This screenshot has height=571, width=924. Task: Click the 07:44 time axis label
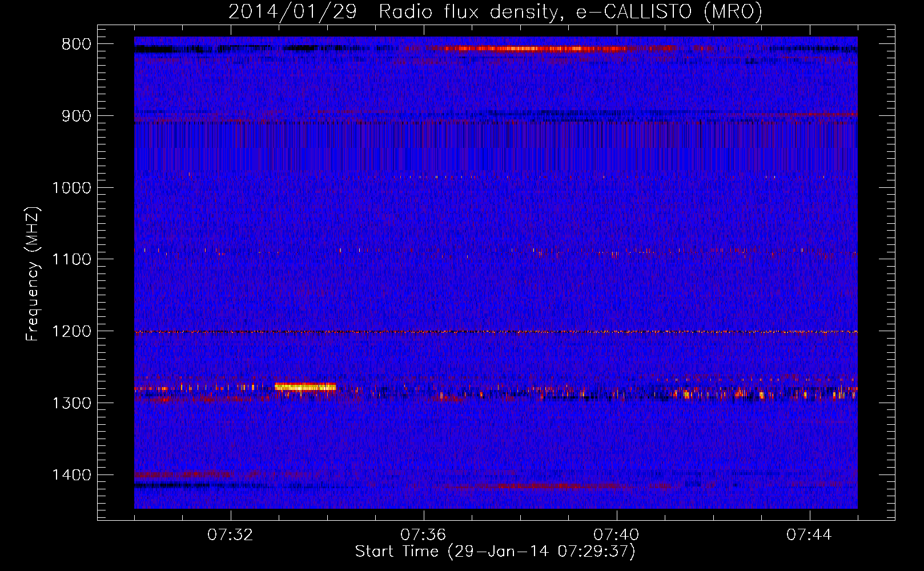[810, 535]
